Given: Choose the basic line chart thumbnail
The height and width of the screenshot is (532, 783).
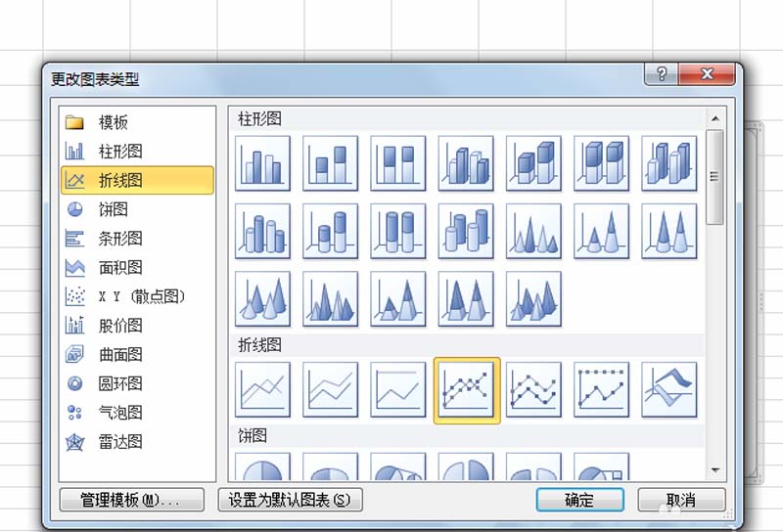Looking at the screenshot, I should click(262, 390).
